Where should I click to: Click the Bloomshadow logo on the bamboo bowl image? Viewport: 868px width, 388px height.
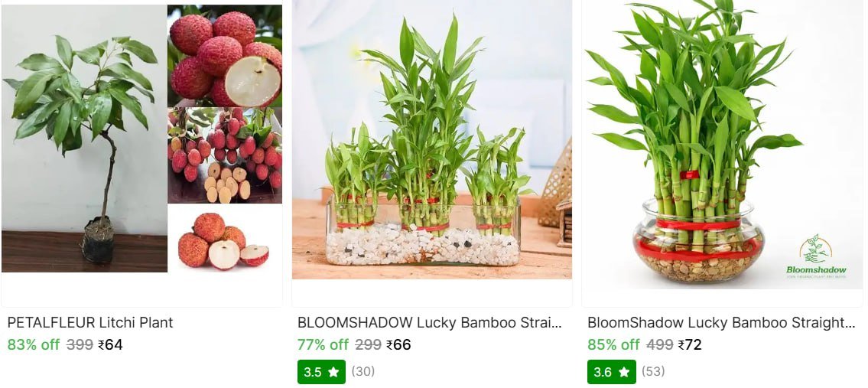coord(816,257)
